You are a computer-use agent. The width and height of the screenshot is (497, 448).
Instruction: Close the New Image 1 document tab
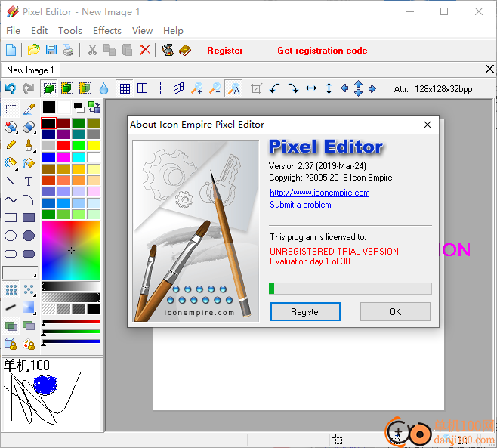[489, 69]
